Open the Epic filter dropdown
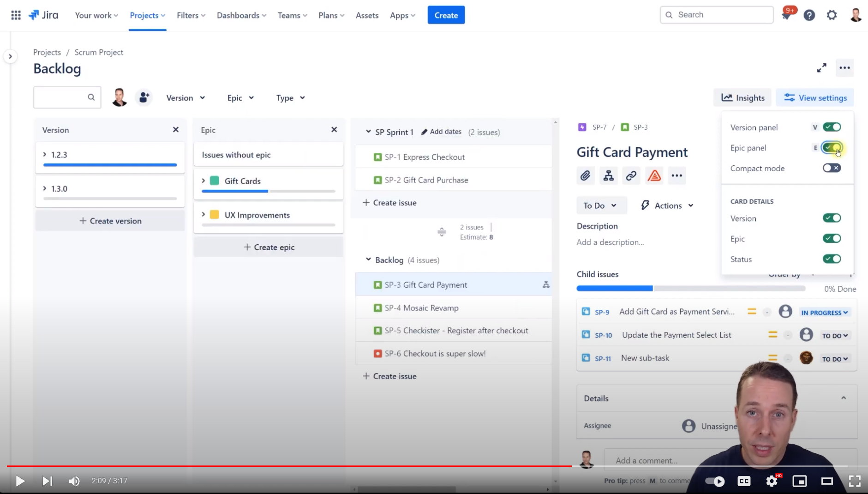The width and height of the screenshot is (868, 494). pyautogui.click(x=240, y=98)
